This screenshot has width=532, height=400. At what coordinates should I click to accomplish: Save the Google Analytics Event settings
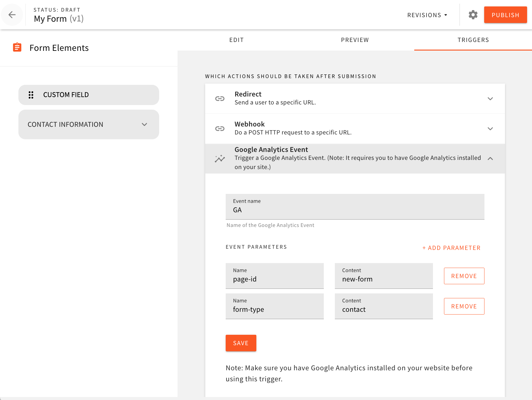point(241,343)
